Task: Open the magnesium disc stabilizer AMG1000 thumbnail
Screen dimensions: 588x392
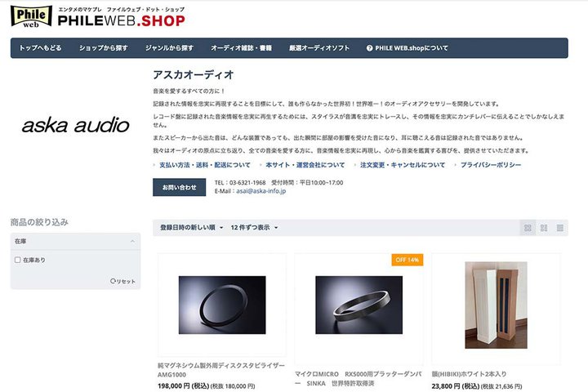Action: (x=222, y=305)
